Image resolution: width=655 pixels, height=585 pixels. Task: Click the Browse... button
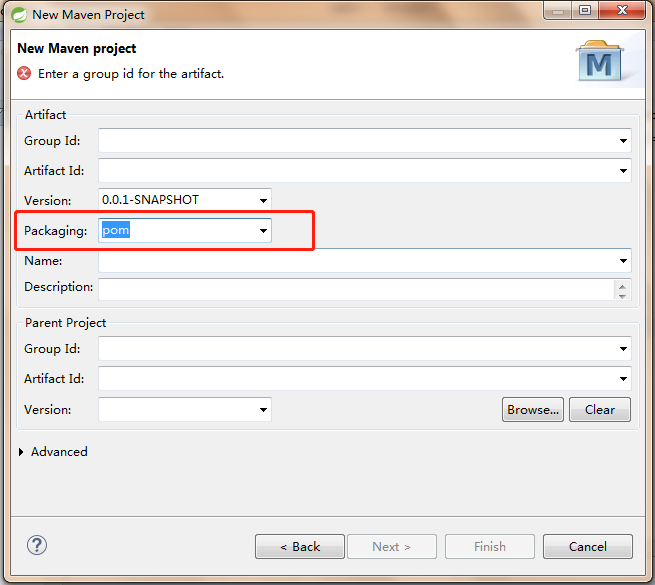533,410
